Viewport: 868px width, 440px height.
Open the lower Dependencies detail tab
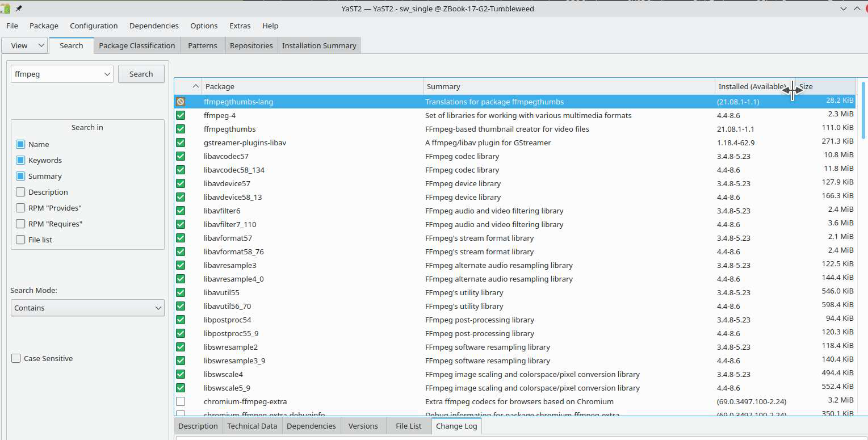311,426
